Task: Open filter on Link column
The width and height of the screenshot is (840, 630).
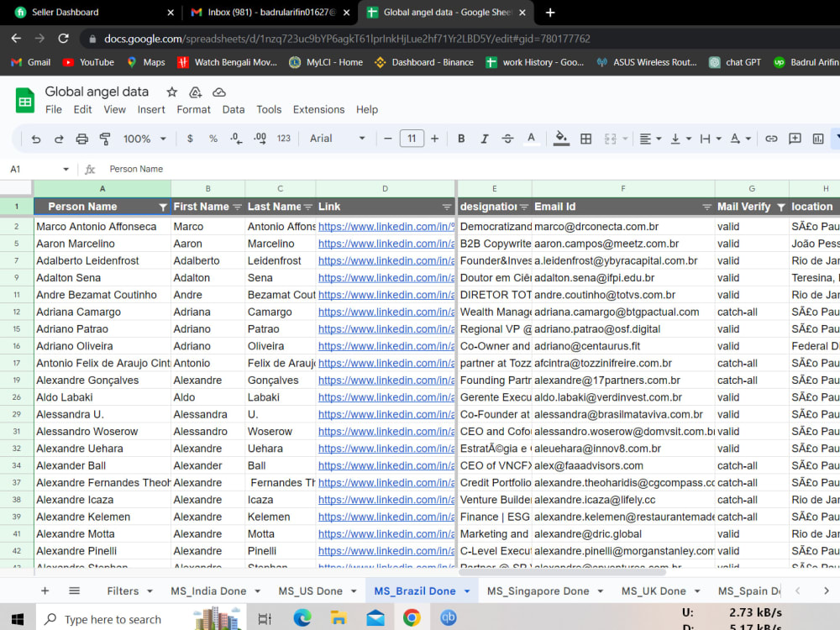Action: [447, 207]
